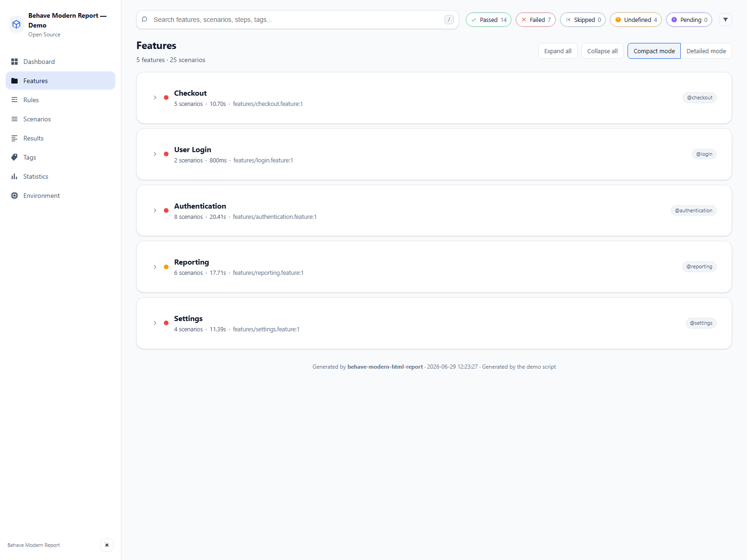Click the Environment chip icon in sidebar

click(14, 196)
